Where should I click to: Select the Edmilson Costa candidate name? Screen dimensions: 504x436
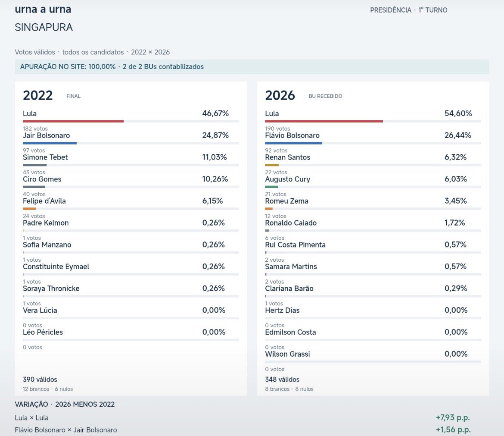pos(291,332)
